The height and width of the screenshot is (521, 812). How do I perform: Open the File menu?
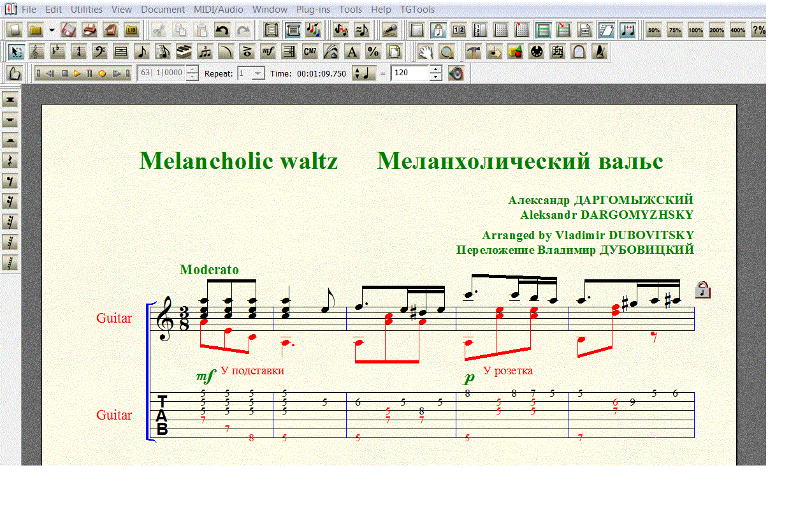29,10
